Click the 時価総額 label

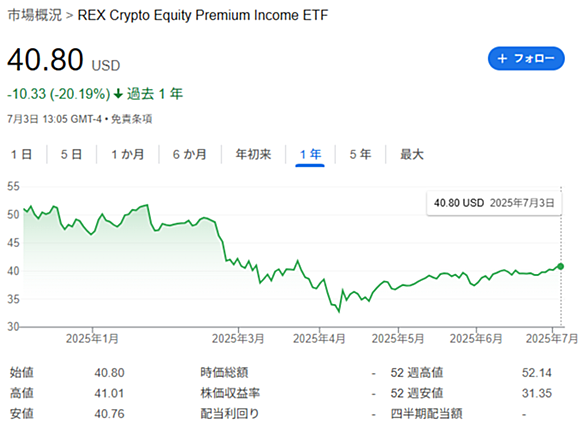(224, 372)
